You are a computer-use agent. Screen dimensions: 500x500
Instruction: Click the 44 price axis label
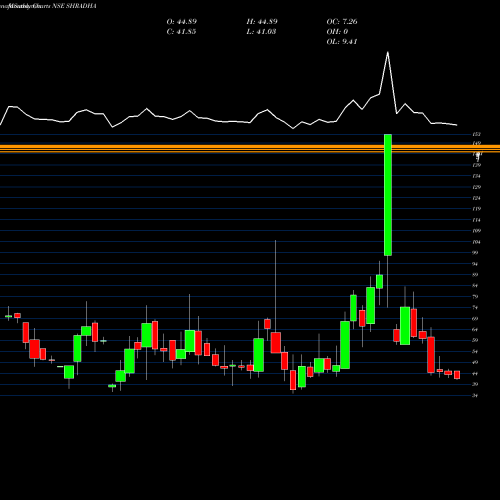click(x=475, y=374)
